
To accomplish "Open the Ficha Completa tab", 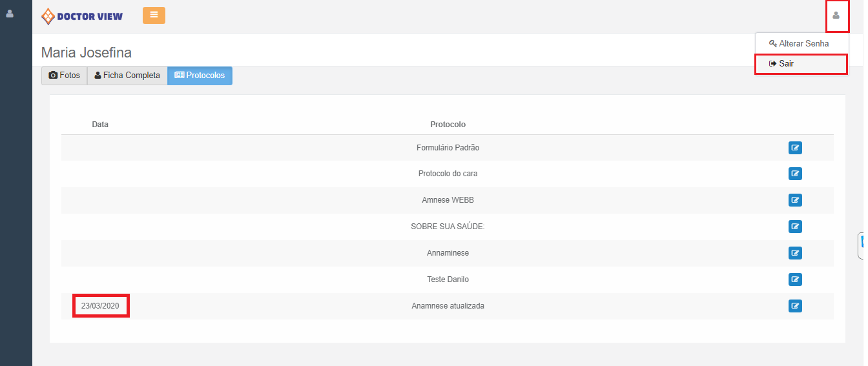I will 127,76.
